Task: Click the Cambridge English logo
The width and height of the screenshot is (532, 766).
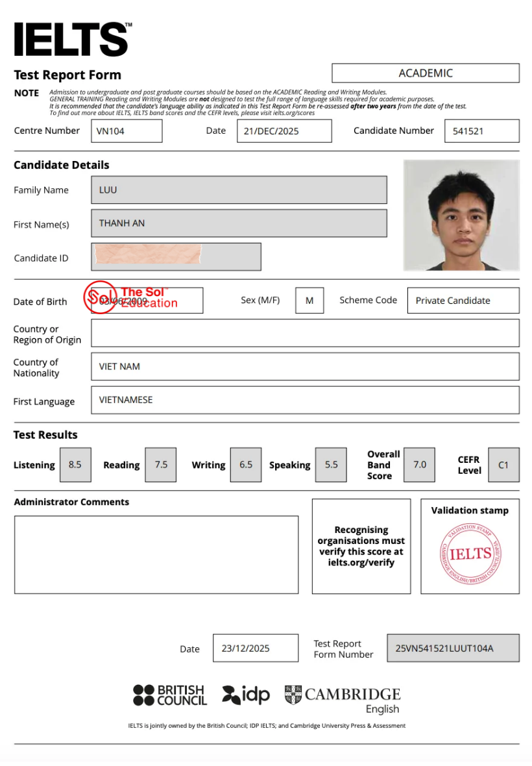Action: [343, 700]
